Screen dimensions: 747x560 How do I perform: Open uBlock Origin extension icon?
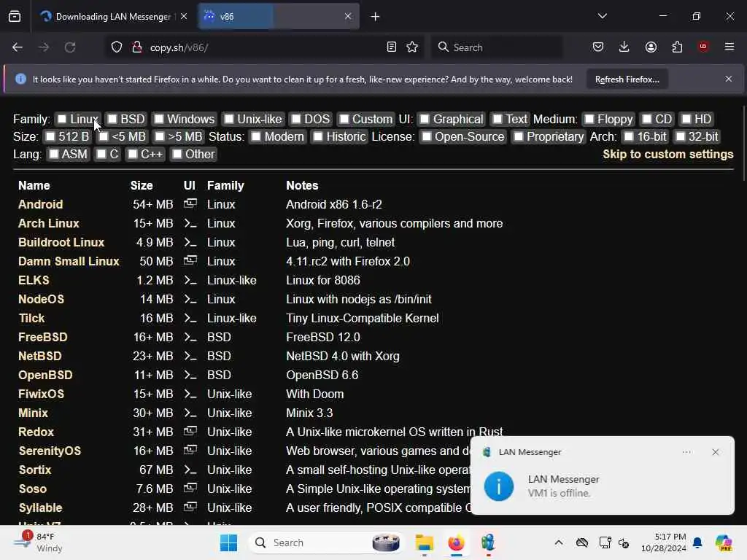[x=703, y=47]
